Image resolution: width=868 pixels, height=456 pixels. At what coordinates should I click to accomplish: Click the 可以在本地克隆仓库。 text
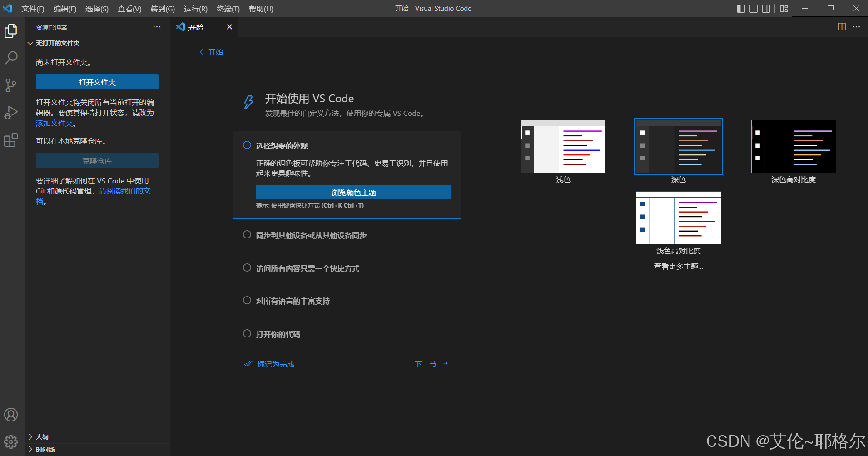point(71,141)
